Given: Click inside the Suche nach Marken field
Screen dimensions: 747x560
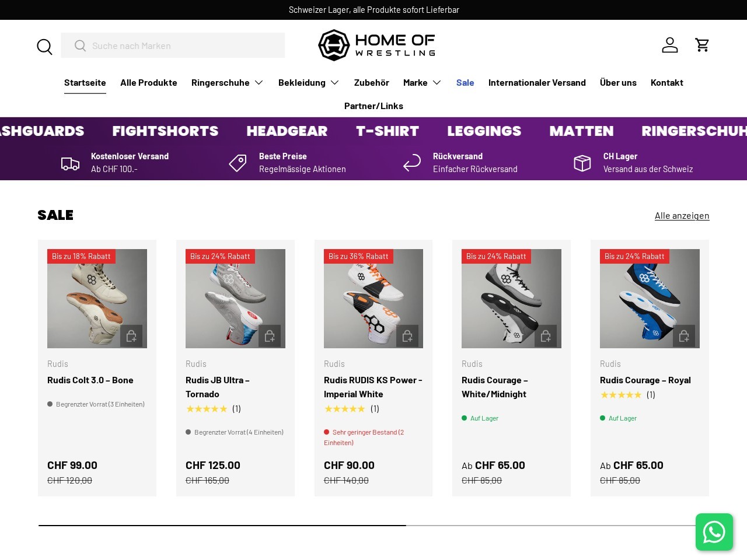Looking at the screenshot, I should tap(173, 45).
